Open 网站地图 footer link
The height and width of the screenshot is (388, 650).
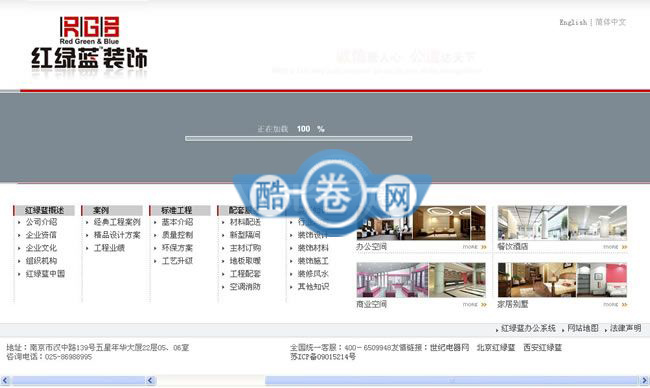point(583,328)
